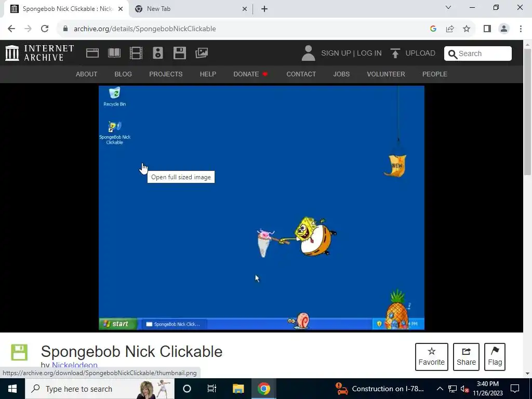Open the DONATE menu item
Image resolution: width=532 pixels, height=399 pixels.
tap(250, 74)
